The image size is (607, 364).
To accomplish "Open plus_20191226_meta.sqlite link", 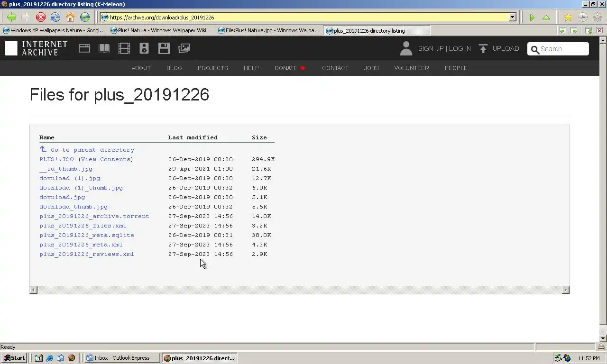I will point(87,235).
